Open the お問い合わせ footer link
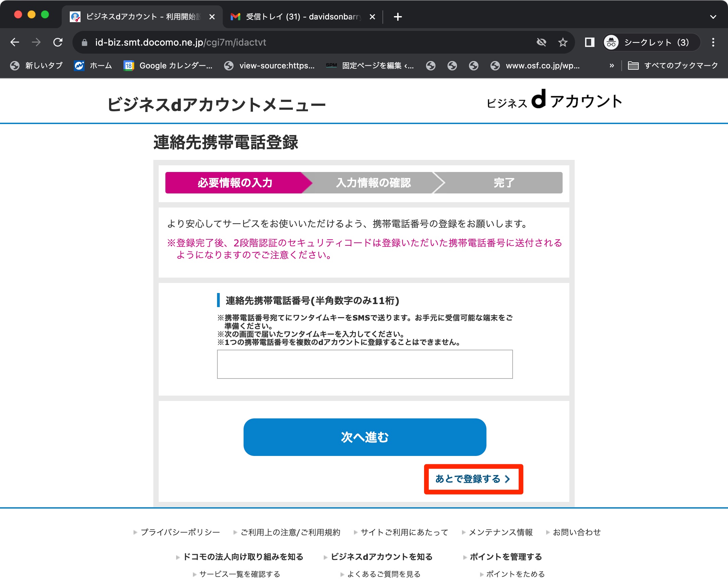 [577, 532]
